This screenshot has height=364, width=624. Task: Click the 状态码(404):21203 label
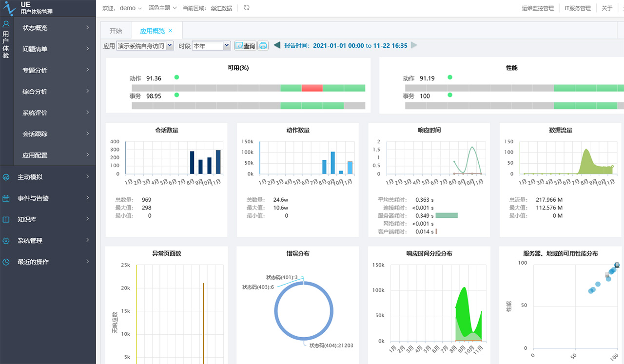tap(331, 345)
